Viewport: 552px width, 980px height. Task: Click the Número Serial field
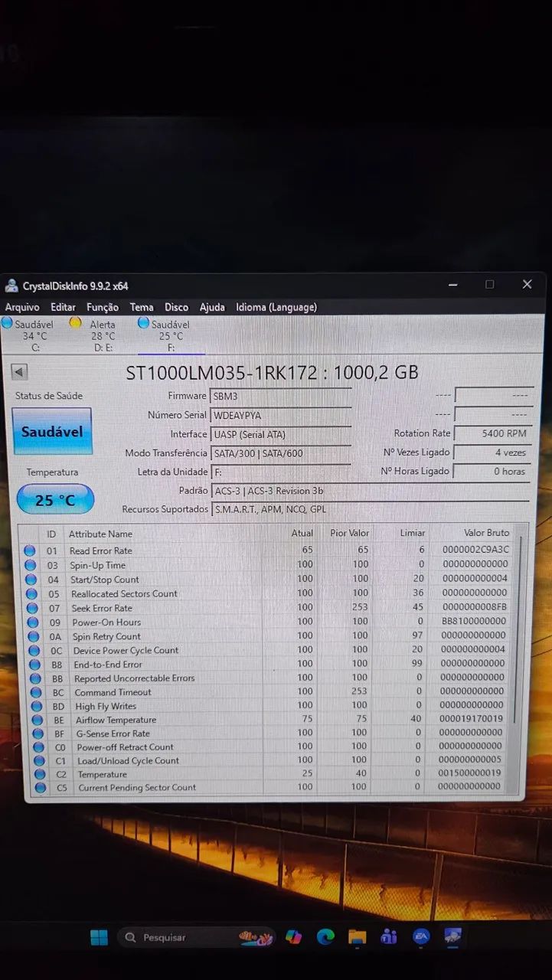tap(280, 416)
